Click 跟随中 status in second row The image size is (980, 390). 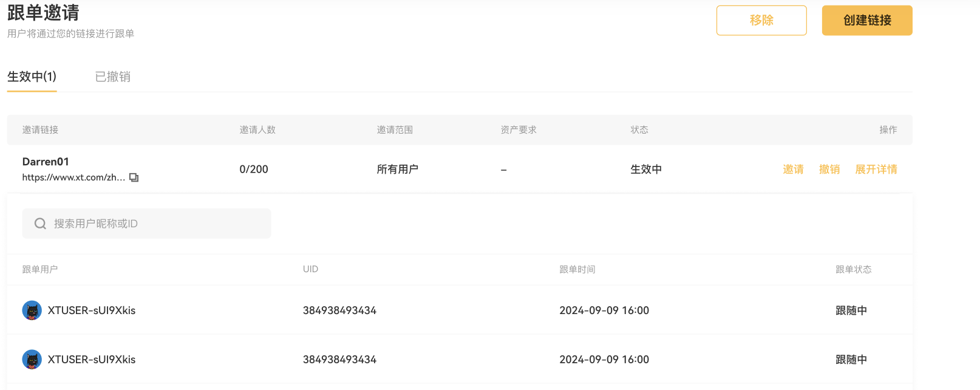[x=851, y=360]
